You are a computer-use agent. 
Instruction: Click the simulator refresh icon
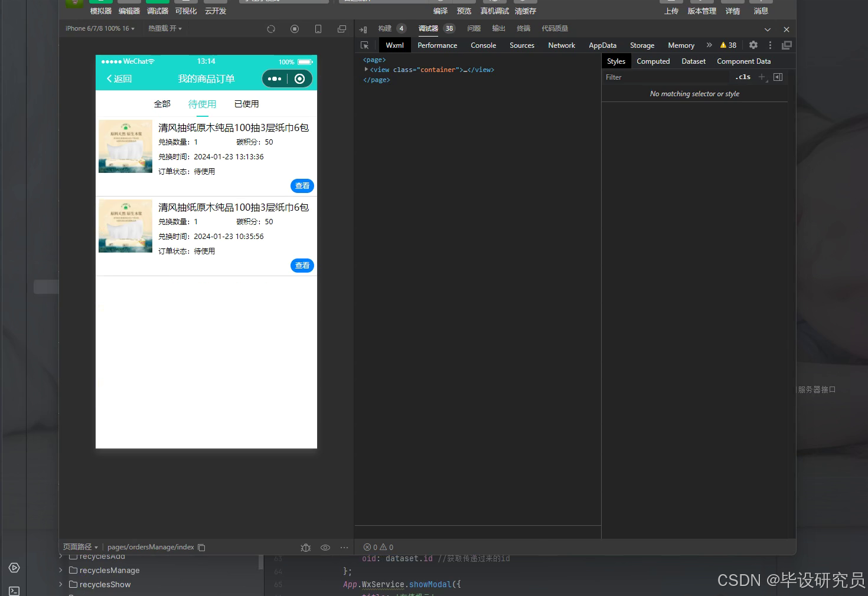coord(271,29)
